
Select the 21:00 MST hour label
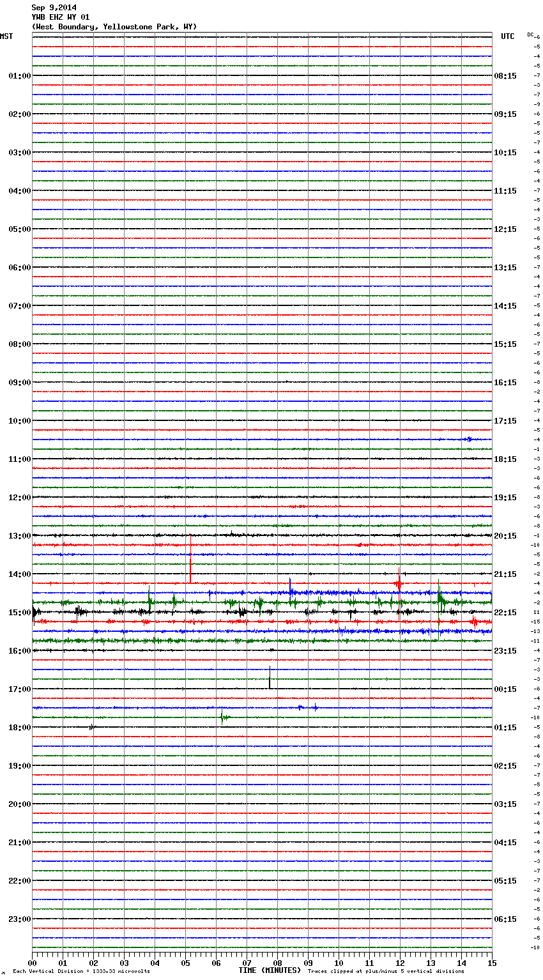[x=20, y=843]
